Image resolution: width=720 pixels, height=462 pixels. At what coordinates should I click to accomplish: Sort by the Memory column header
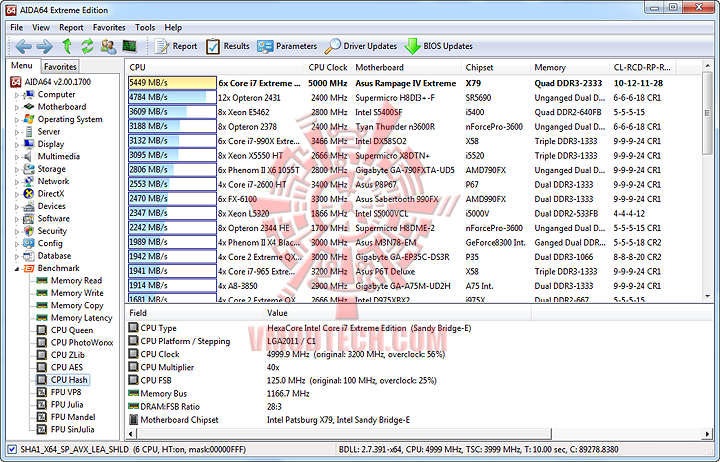(570, 67)
